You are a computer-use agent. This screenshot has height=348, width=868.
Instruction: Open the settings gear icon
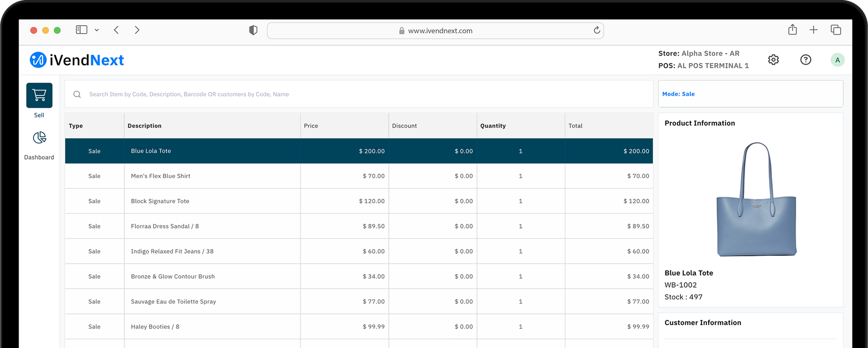tap(773, 60)
